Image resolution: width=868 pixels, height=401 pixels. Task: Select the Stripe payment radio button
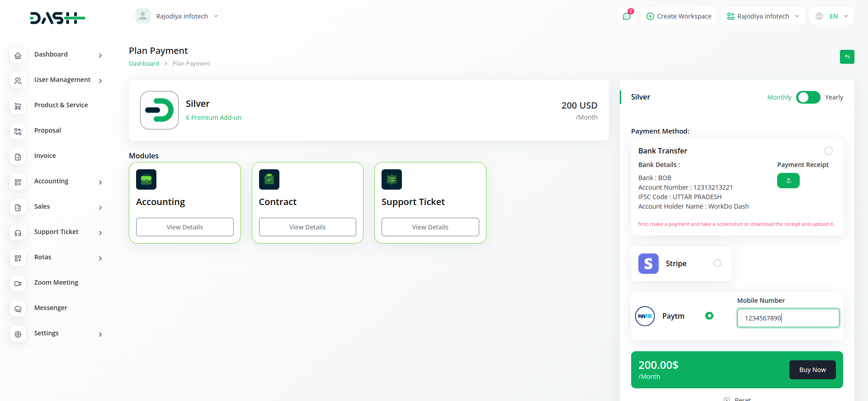point(717,263)
